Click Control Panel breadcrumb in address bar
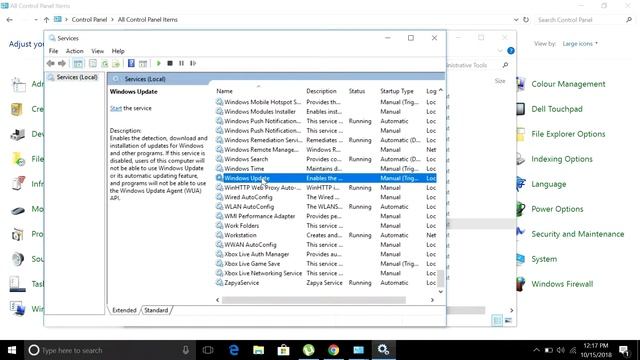This screenshot has width=640, height=360. point(89,20)
